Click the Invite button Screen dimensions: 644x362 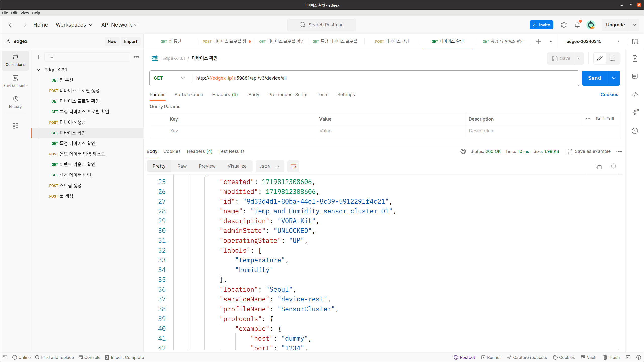[x=541, y=25]
